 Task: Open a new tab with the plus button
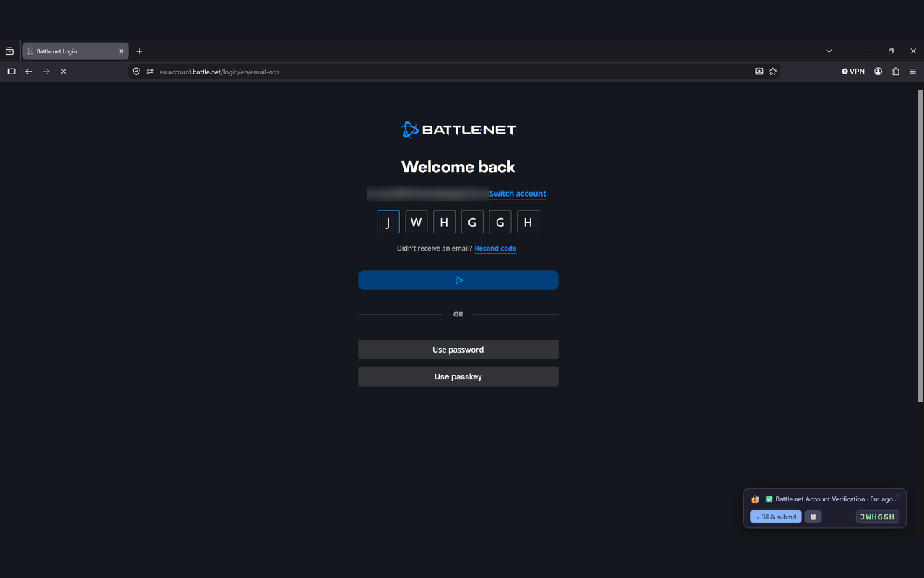[139, 51]
